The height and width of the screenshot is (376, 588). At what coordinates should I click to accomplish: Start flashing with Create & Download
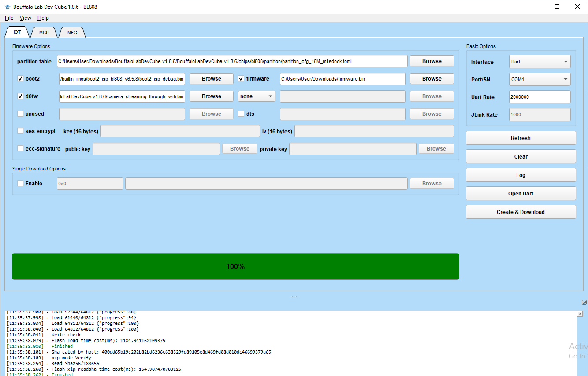(x=521, y=212)
